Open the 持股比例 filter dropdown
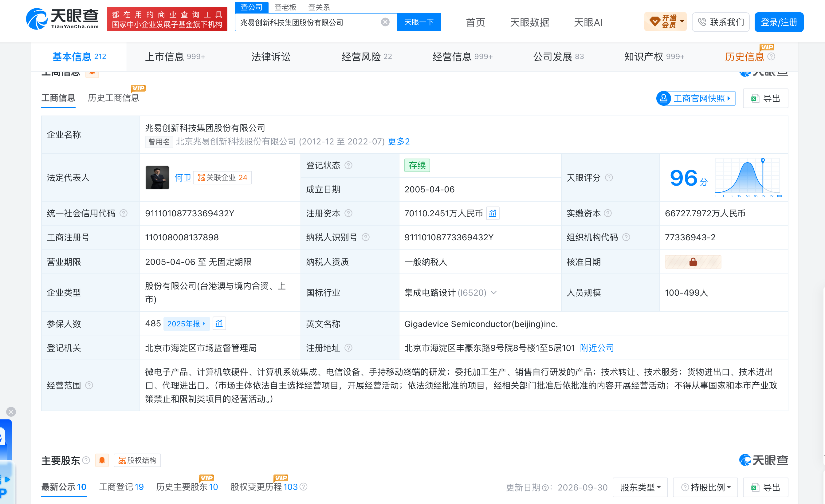Viewport: 825px width, 504px height. [705, 487]
